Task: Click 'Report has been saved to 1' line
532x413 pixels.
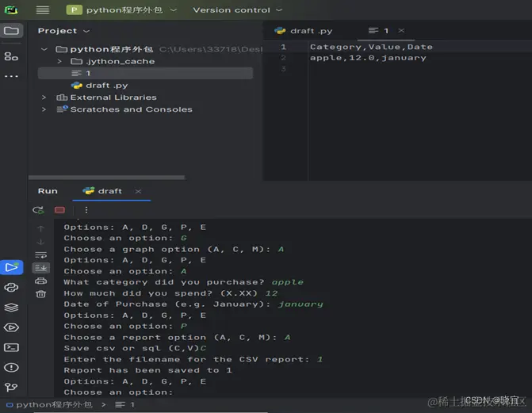Action: click(148, 370)
